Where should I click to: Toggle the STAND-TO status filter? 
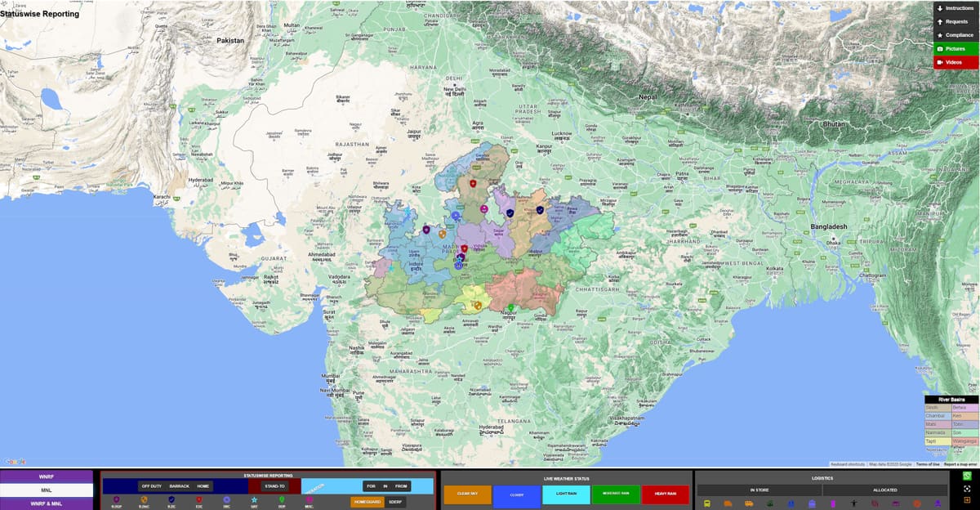click(x=275, y=486)
